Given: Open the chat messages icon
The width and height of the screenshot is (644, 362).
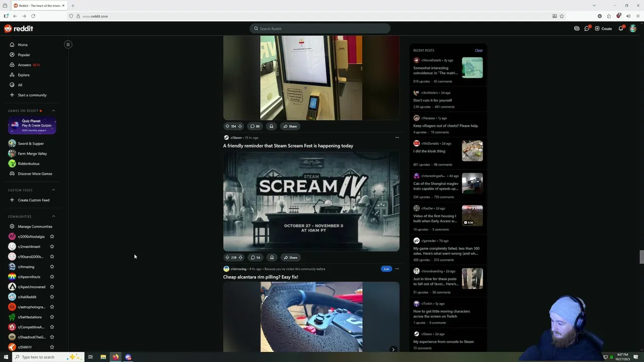Looking at the screenshot, I should 587,29.
